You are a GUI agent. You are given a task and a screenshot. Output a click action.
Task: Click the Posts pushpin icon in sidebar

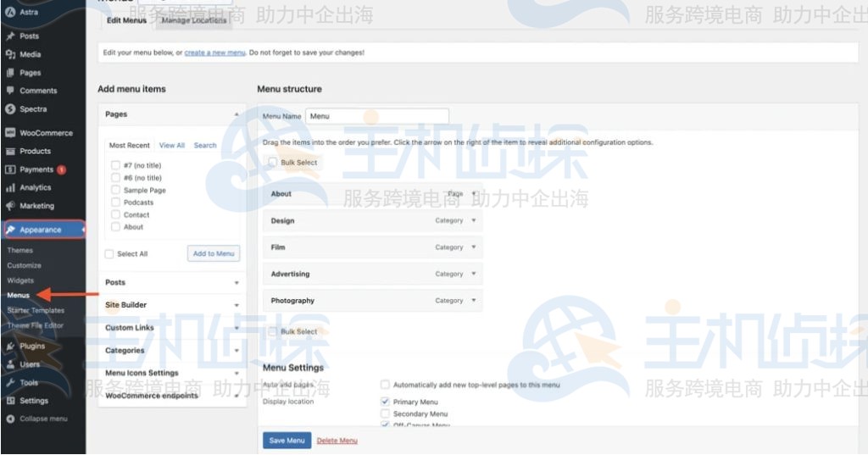click(10, 36)
